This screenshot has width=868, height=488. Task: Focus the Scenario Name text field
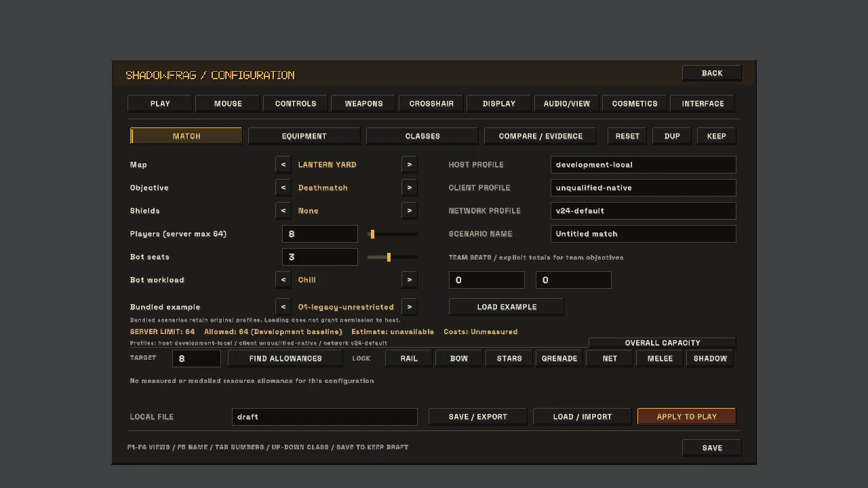[644, 234]
